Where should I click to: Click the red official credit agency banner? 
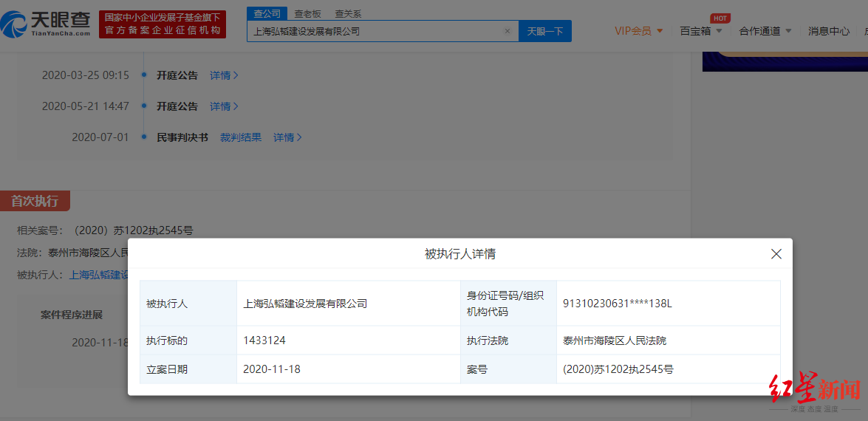pyautogui.click(x=163, y=24)
